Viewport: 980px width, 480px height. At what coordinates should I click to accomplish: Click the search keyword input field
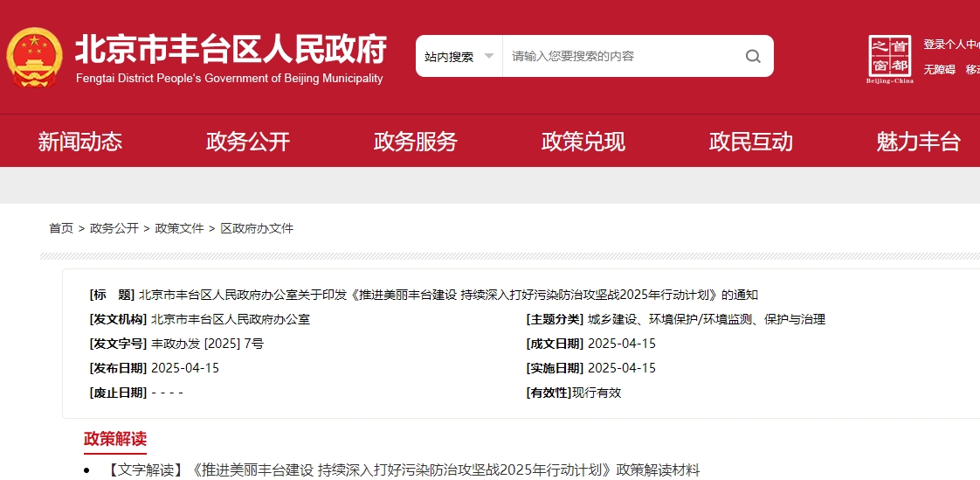620,57
